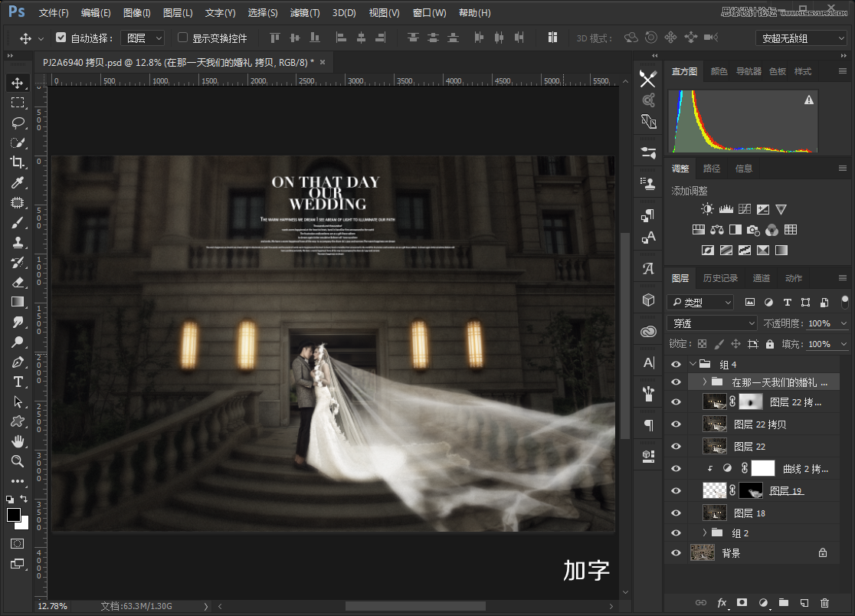855x616 pixels.
Task: Open the 安超无敌组 workspace dropdown
Action: pos(801,38)
